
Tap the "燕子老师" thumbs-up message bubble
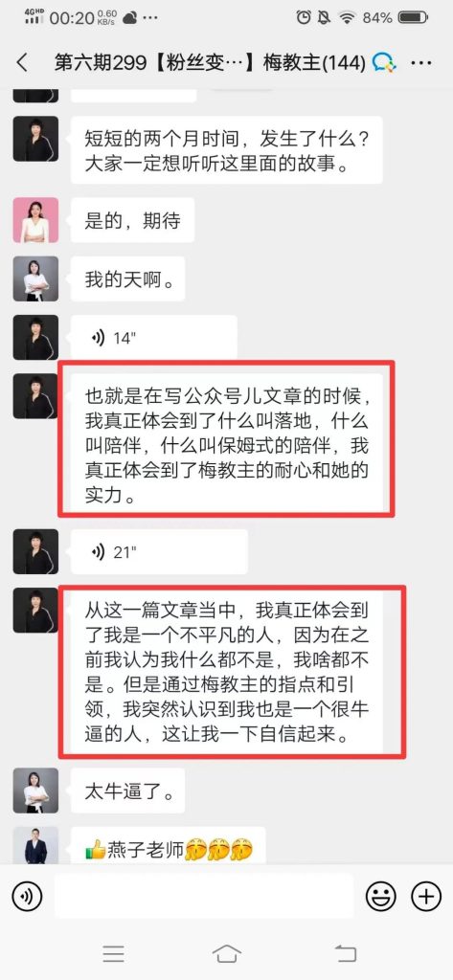pyautogui.click(x=169, y=846)
